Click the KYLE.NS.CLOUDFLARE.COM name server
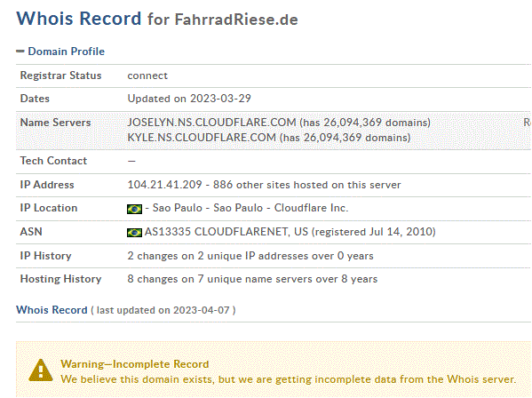This screenshot has height=398, width=532. click(202, 138)
